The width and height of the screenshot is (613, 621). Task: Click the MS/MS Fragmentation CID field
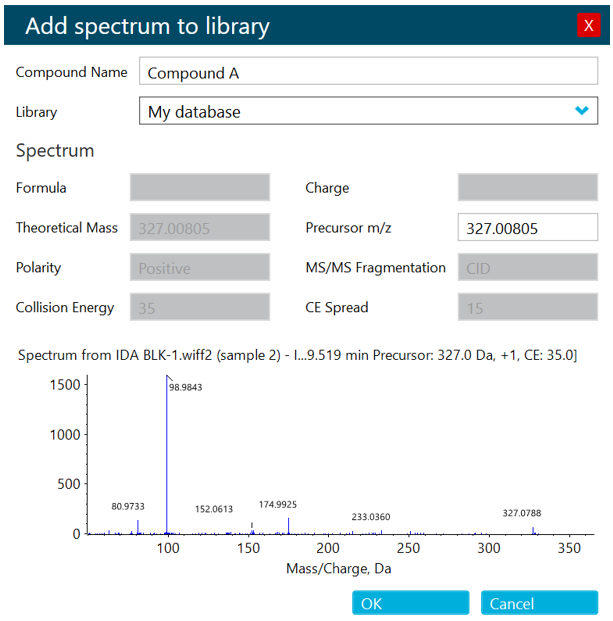[527, 268]
